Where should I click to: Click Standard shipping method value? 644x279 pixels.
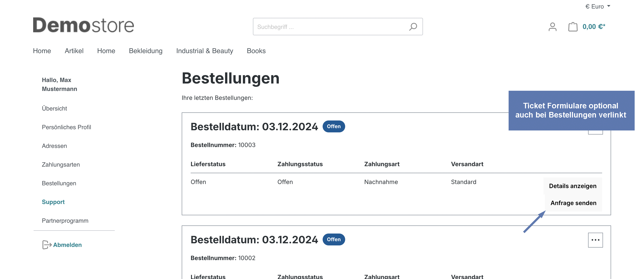click(463, 182)
